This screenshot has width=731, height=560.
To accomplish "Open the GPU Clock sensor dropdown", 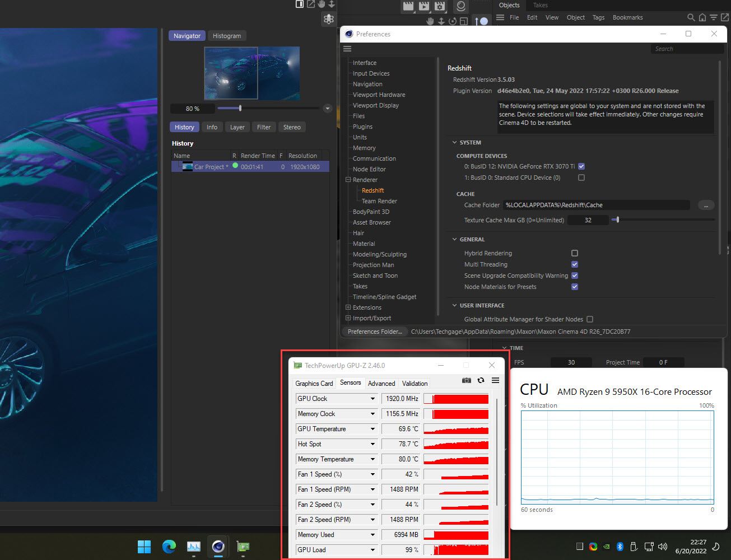I will [x=374, y=398].
